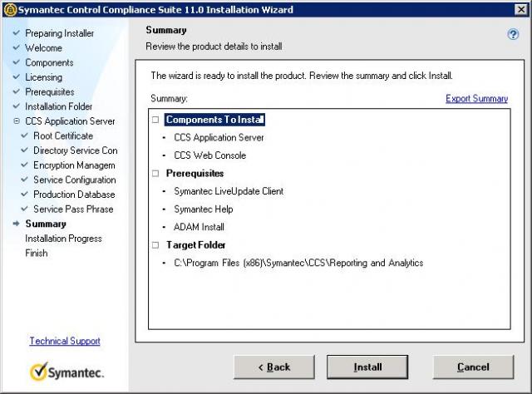Click the Symantec Help summary item
Screen dimensions: 532x394
[203, 209]
